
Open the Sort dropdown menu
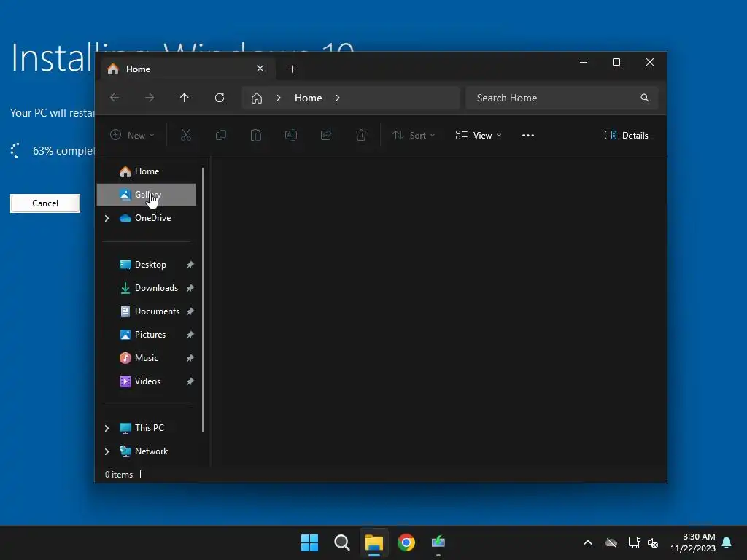(x=414, y=135)
